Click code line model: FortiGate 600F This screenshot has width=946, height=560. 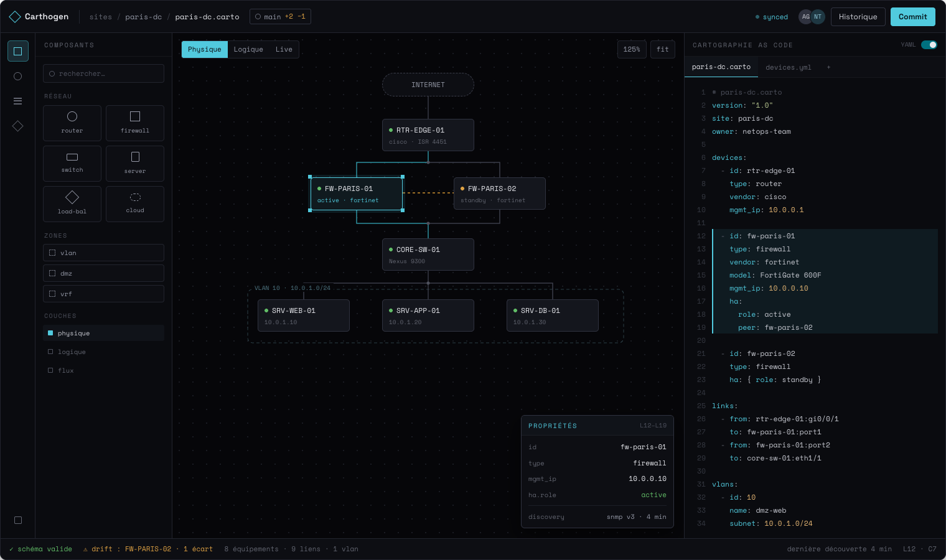(775, 275)
